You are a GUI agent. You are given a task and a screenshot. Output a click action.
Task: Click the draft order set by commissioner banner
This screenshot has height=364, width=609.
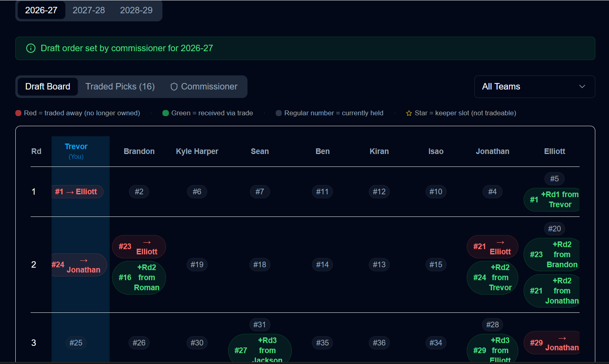305,48
